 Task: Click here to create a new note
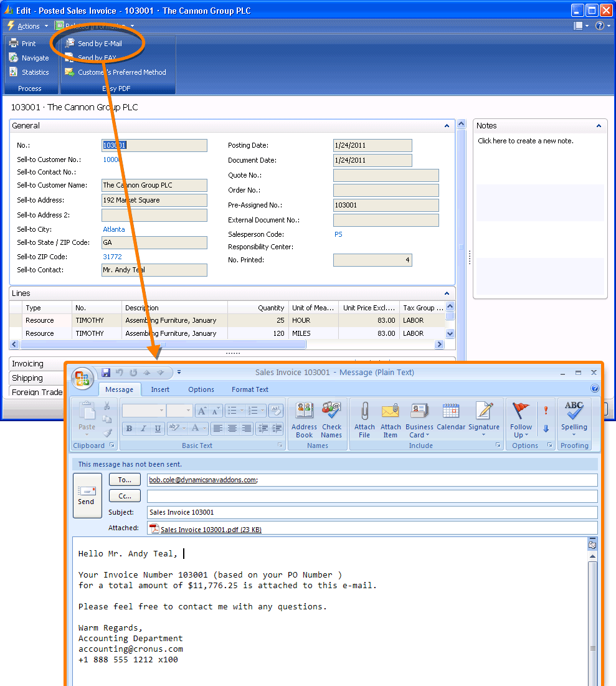(x=526, y=141)
